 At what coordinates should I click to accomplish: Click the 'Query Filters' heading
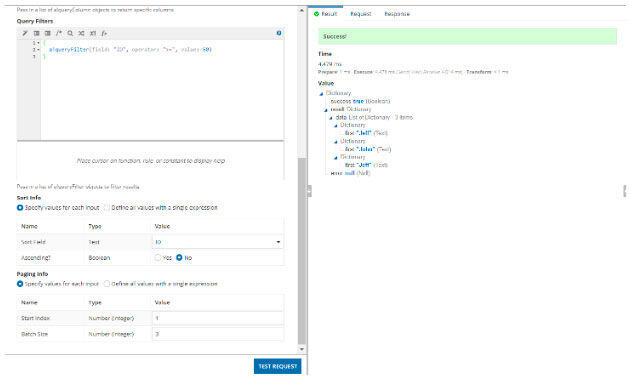point(35,21)
